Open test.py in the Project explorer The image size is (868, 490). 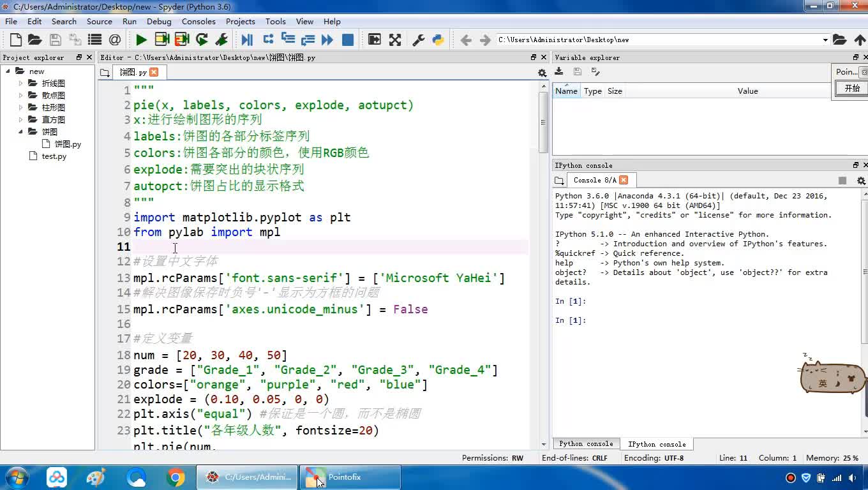pyautogui.click(x=54, y=156)
